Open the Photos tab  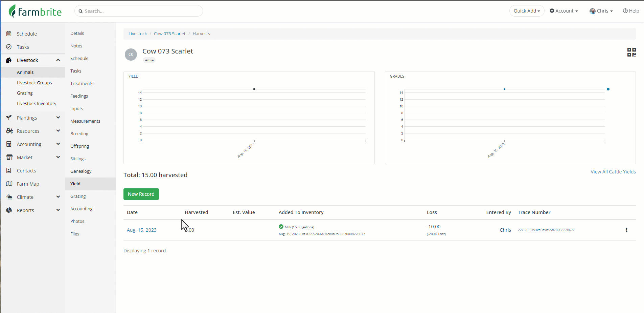coord(77,221)
